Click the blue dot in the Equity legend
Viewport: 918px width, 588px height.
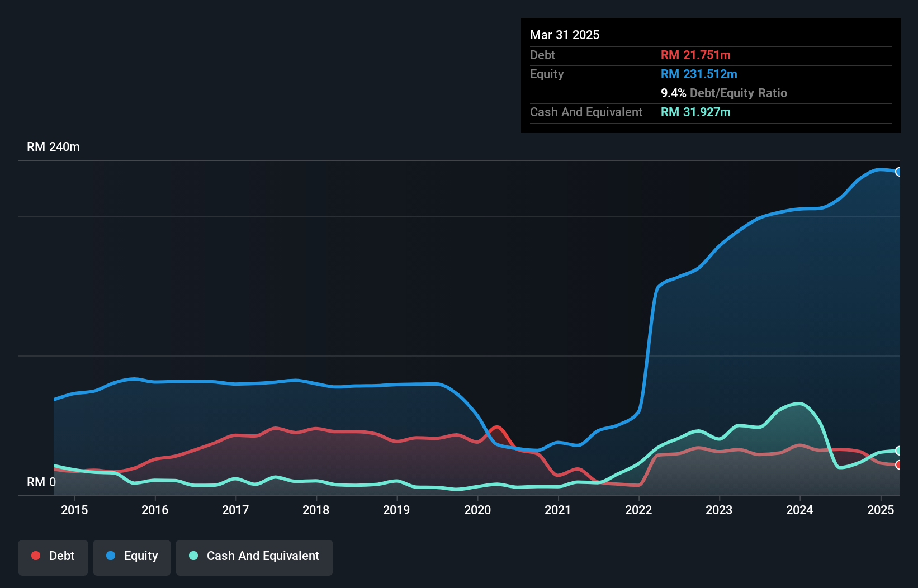click(x=111, y=556)
